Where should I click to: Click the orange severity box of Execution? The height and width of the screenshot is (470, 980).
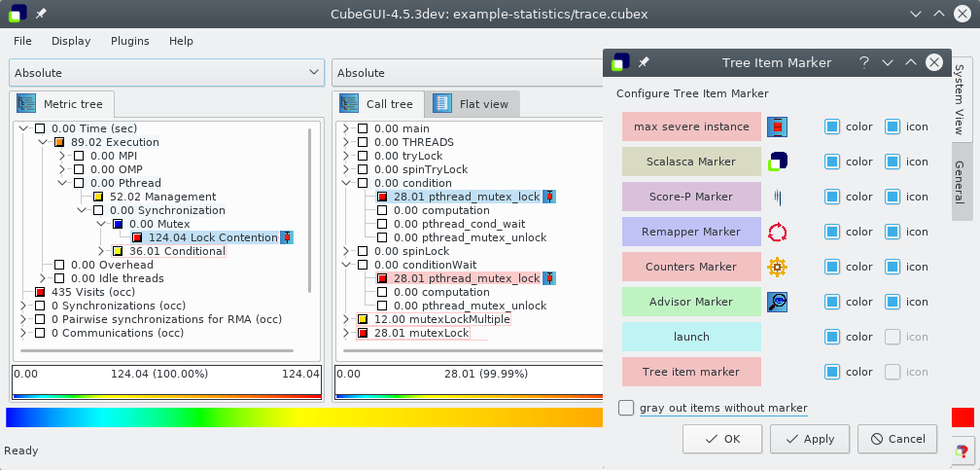click(x=59, y=143)
